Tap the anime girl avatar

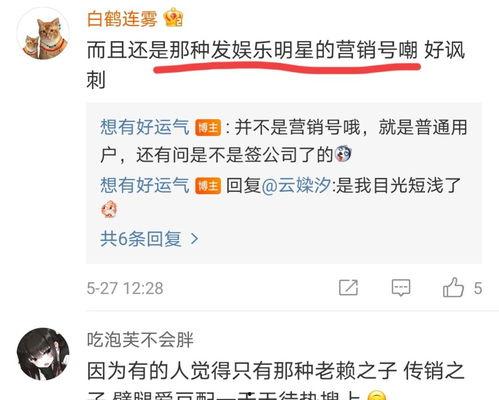click(43, 354)
